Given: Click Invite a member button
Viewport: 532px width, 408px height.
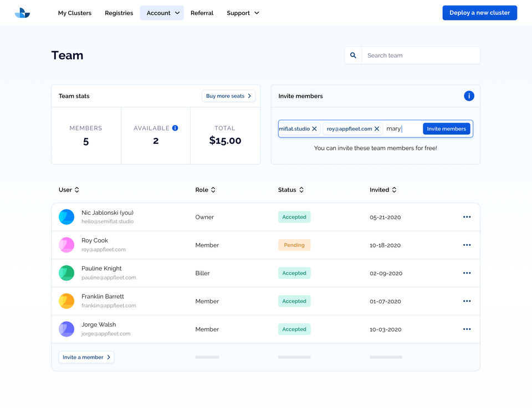Looking at the screenshot, I should (86, 357).
